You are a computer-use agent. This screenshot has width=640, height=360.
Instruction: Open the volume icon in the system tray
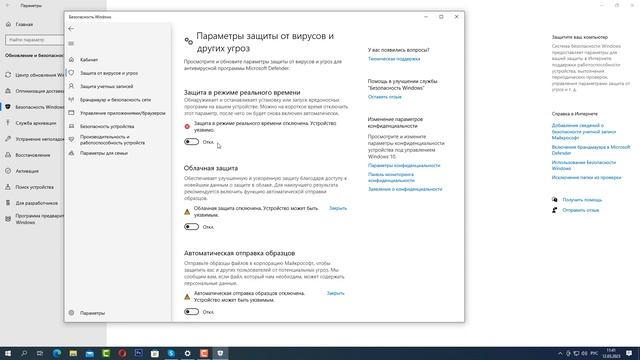tap(584, 353)
